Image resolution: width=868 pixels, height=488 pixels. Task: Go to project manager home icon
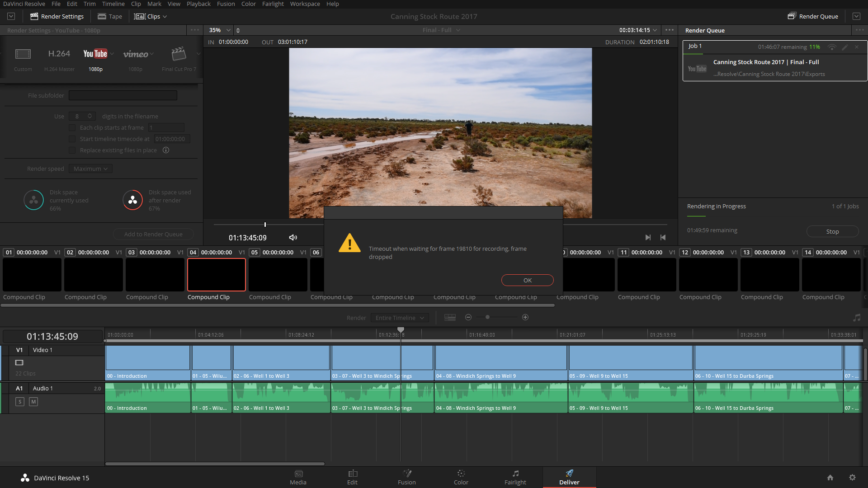pyautogui.click(x=830, y=478)
